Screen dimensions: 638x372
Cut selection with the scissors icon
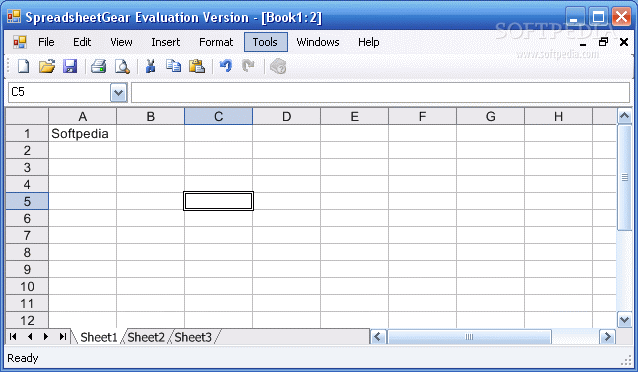(151, 66)
